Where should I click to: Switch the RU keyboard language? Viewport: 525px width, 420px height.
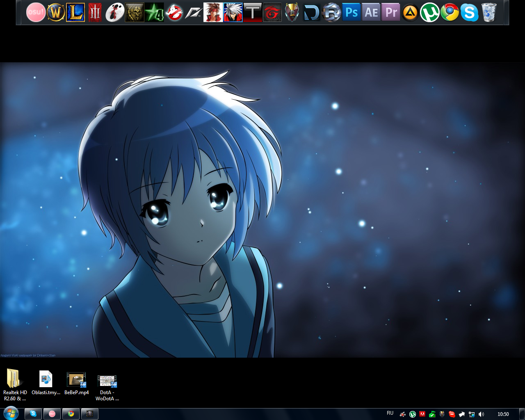[390, 413]
